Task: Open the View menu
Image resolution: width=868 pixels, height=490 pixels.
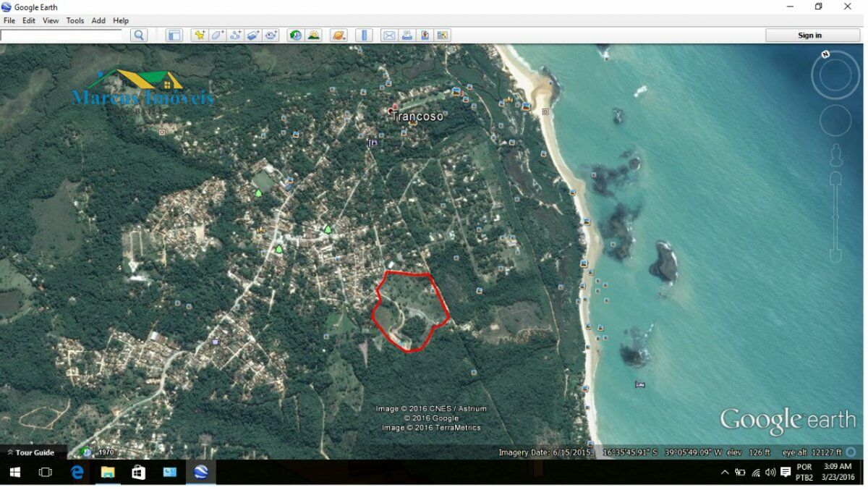Action: (x=51, y=21)
